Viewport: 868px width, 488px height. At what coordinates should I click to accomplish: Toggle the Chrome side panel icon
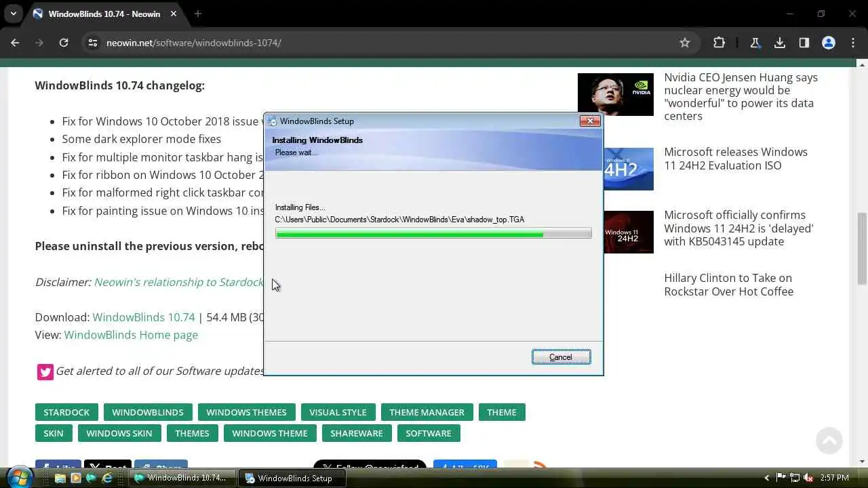804,43
